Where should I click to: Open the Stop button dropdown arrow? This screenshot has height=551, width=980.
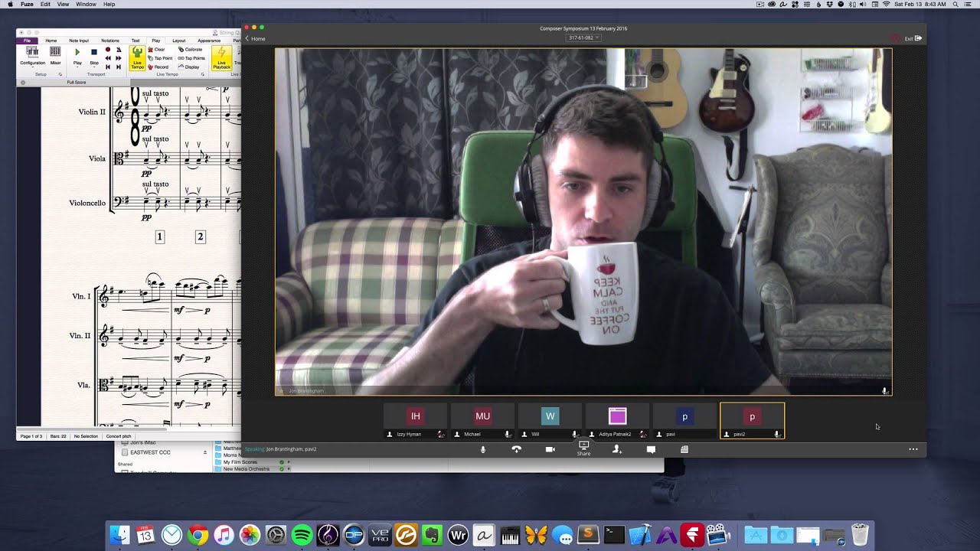pos(94,67)
